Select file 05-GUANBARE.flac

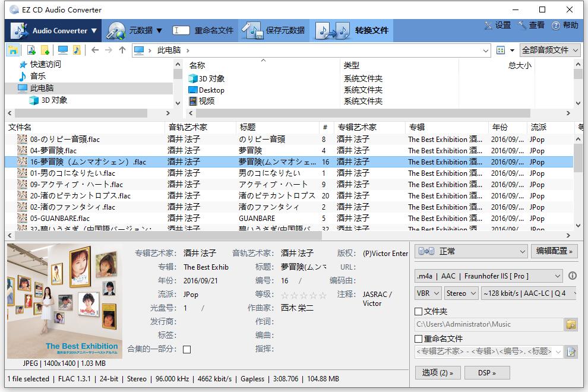click(x=60, y=218)
